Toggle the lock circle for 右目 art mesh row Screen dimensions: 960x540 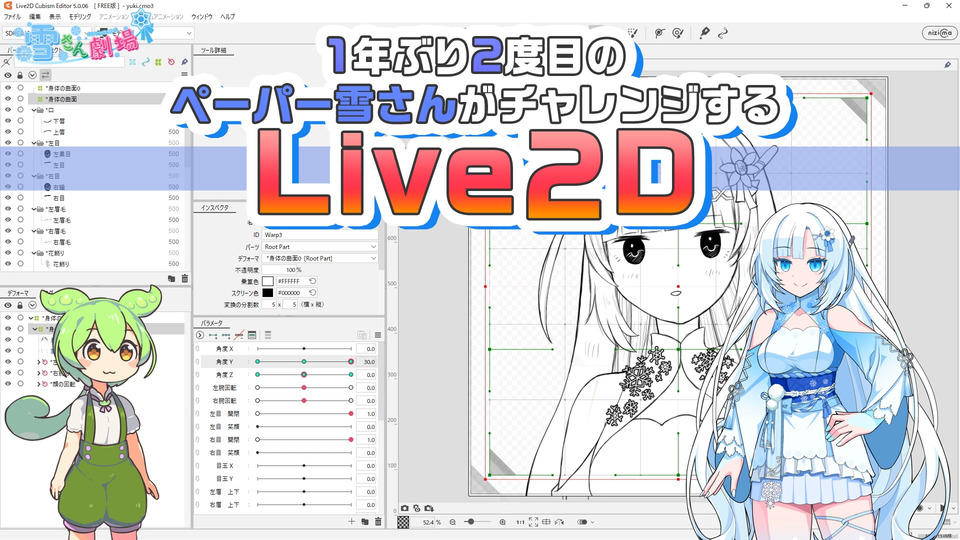(20, 198)
